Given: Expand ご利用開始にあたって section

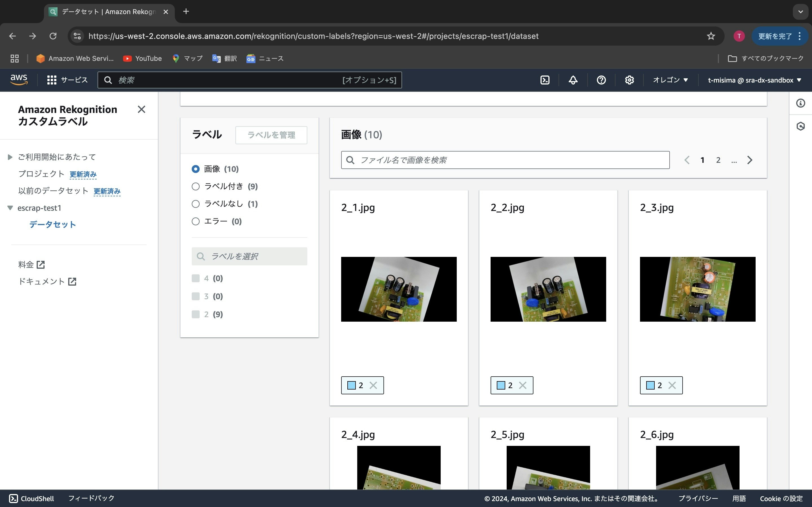Looking at the screenshot, I should pos(10,157).
